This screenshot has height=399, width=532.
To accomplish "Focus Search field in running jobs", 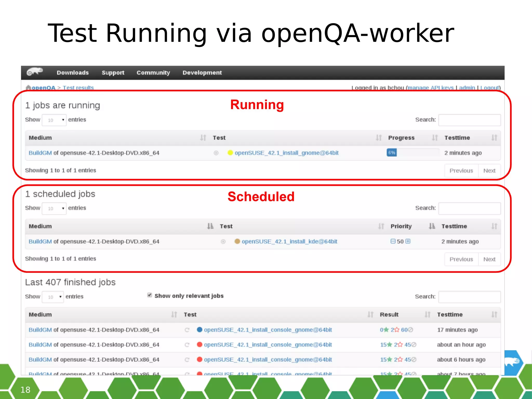I will click(x=469, y=120).
